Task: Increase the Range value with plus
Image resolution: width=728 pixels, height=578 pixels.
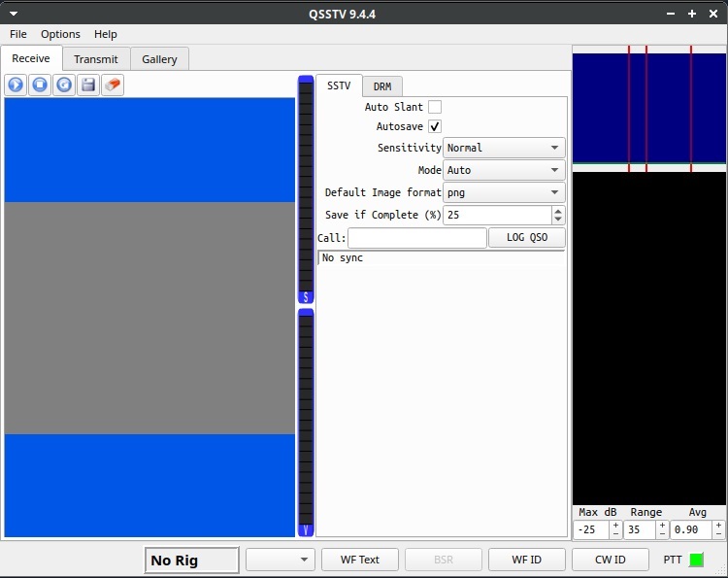Action: pos(663,525)
